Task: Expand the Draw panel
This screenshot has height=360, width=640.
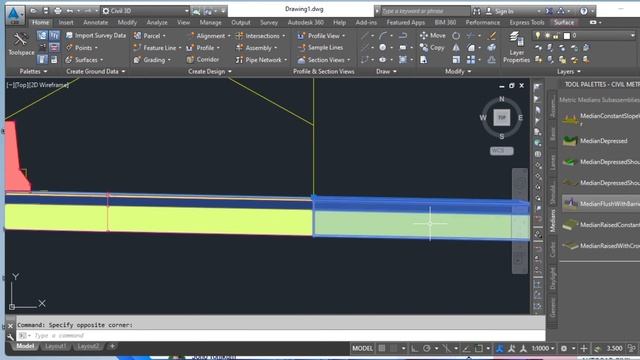Action: [x=386, y=71]
